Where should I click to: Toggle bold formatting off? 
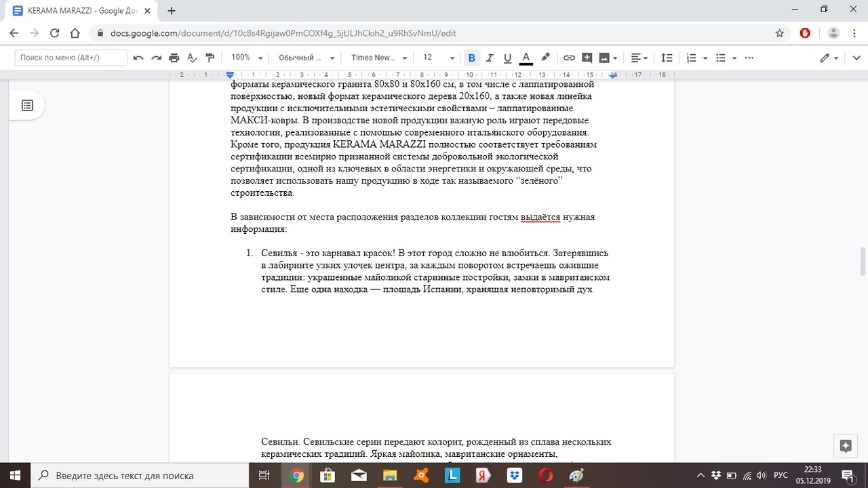(471, 58)
